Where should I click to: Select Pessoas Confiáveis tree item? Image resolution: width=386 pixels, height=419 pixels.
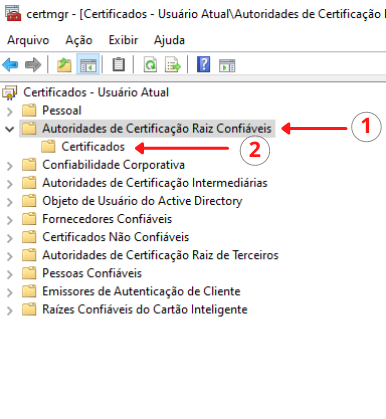point(92,273)
